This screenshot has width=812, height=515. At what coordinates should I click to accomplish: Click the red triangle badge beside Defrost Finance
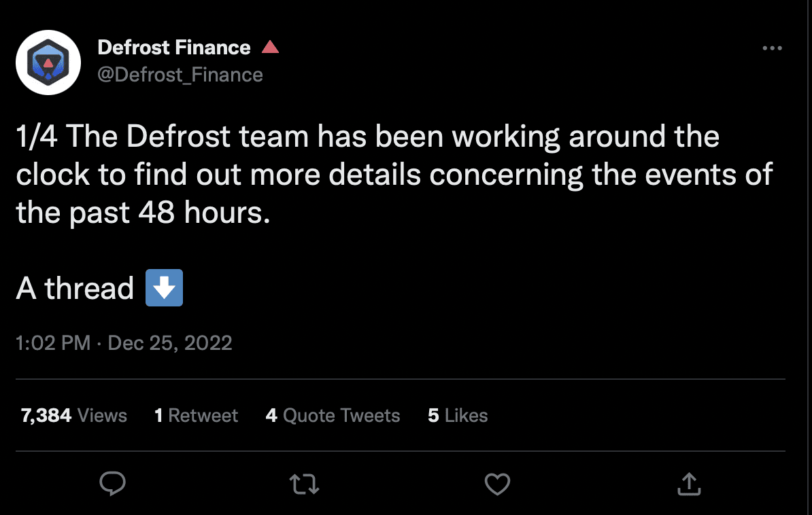tap(271, 46)
